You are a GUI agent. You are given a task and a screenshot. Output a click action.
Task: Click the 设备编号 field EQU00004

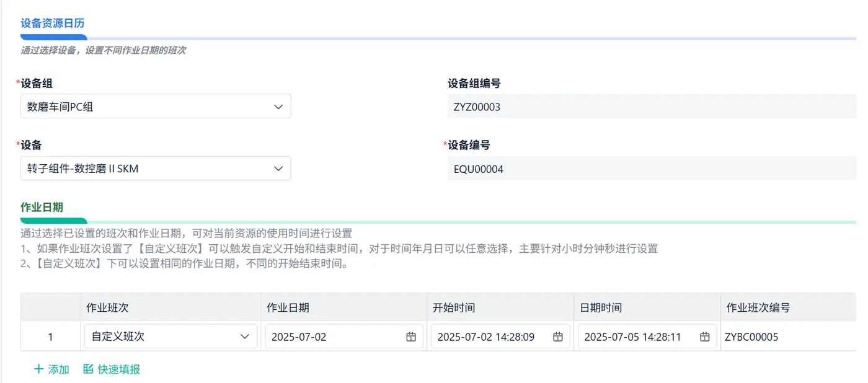[x=652, y=169]
